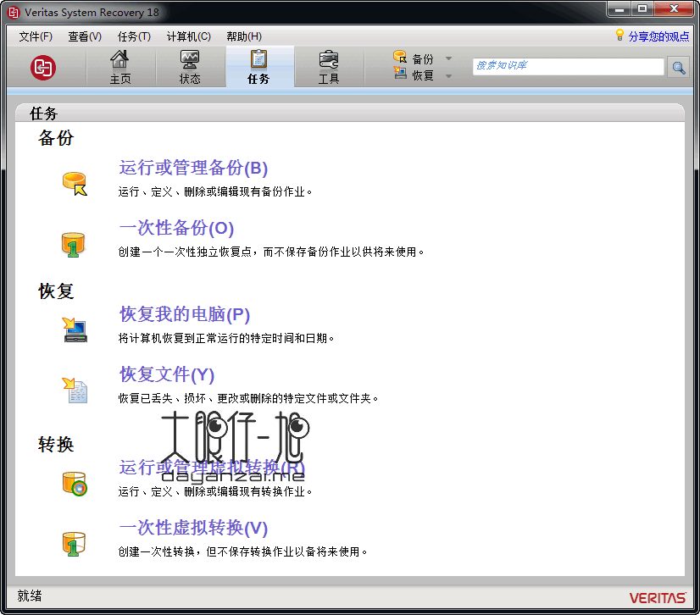Screen dimensions: 700x615
Task: Click the 恢复 section heading
Action: pos(56,291)
